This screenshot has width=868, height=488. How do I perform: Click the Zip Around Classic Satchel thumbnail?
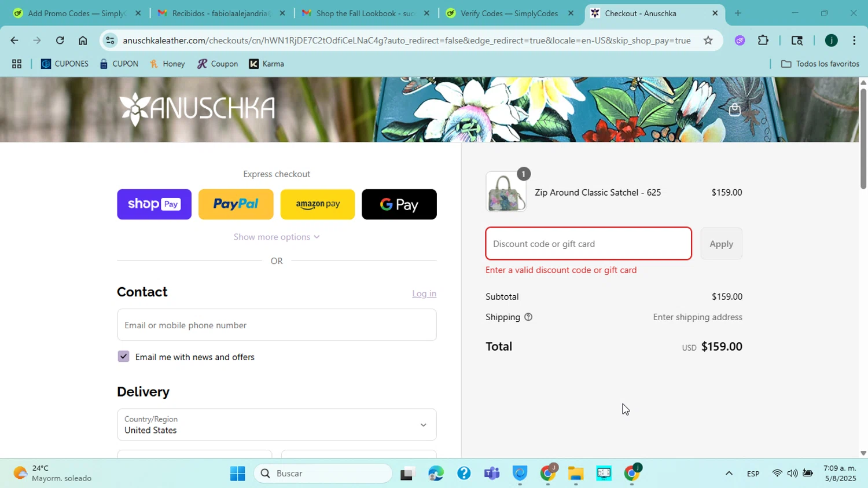tap(506, 192)
